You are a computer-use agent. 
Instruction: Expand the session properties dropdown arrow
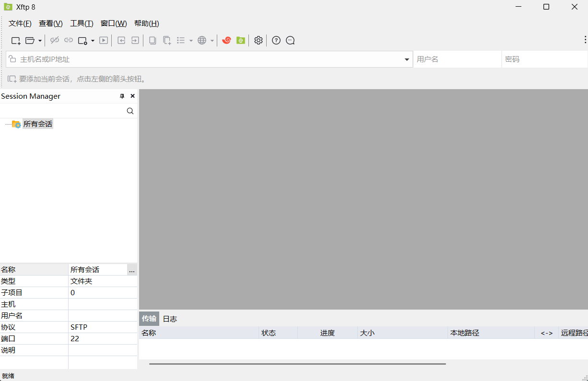point(93,41)
